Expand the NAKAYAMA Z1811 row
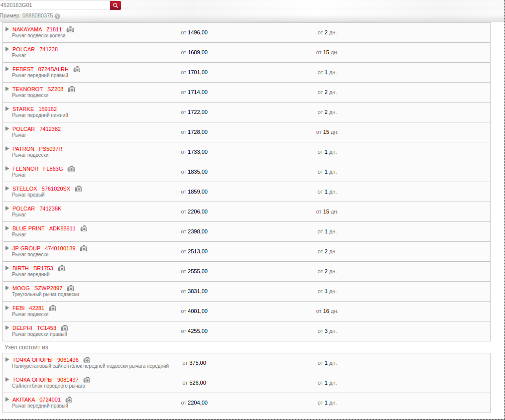 click(x=7, y=29)
